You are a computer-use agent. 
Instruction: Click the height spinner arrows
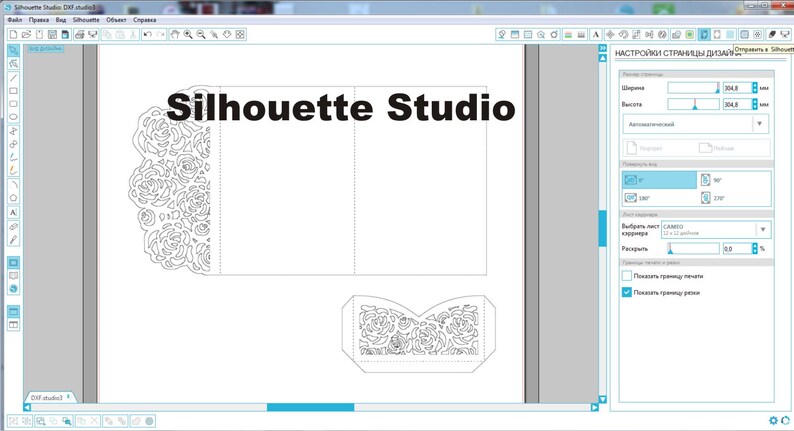(755, 104)
